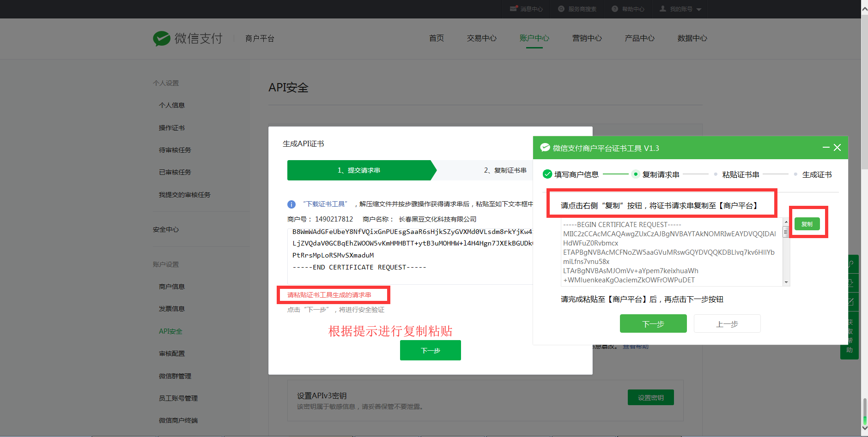Open 微信商户终端 in the sidebar
The image size is (868, 437).
coord(178,420)
